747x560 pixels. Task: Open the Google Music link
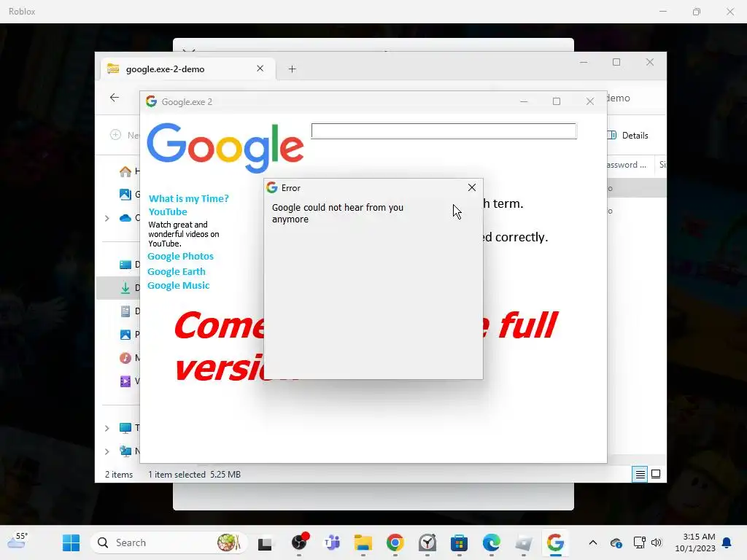[x=179, y=286]
